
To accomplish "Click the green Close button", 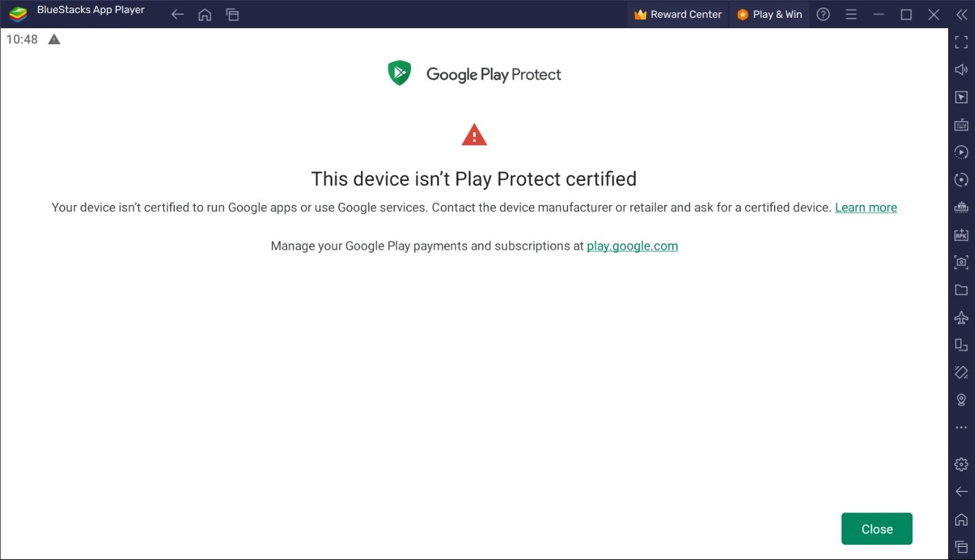I will click(x=876, y=528).
